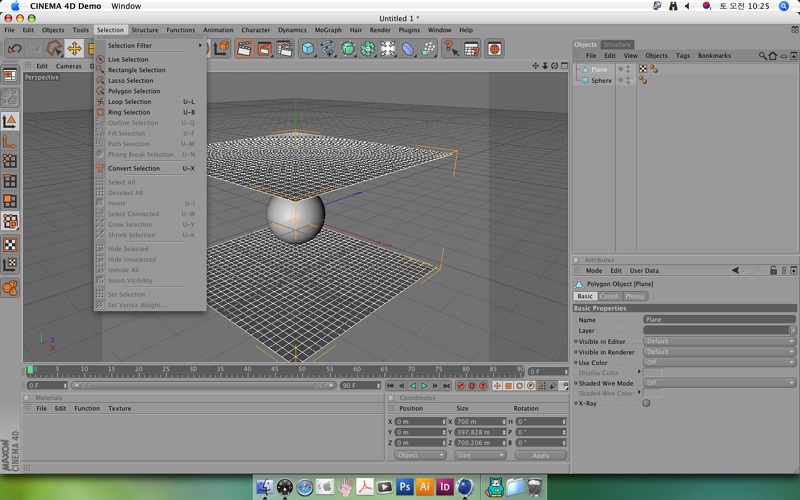Viewport: 800px width, 500px height.
Task: Add a Cube primitive object
Action: (308, 49)
